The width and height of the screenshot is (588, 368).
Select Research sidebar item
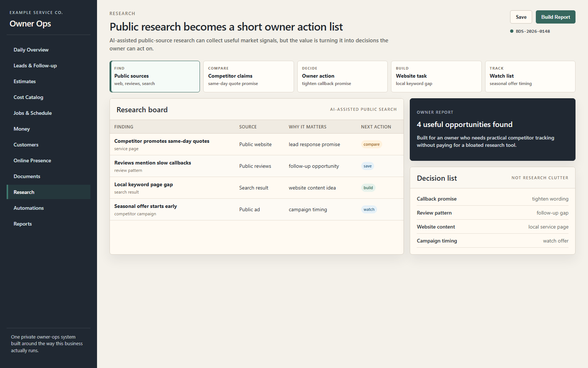coord(49,192)
